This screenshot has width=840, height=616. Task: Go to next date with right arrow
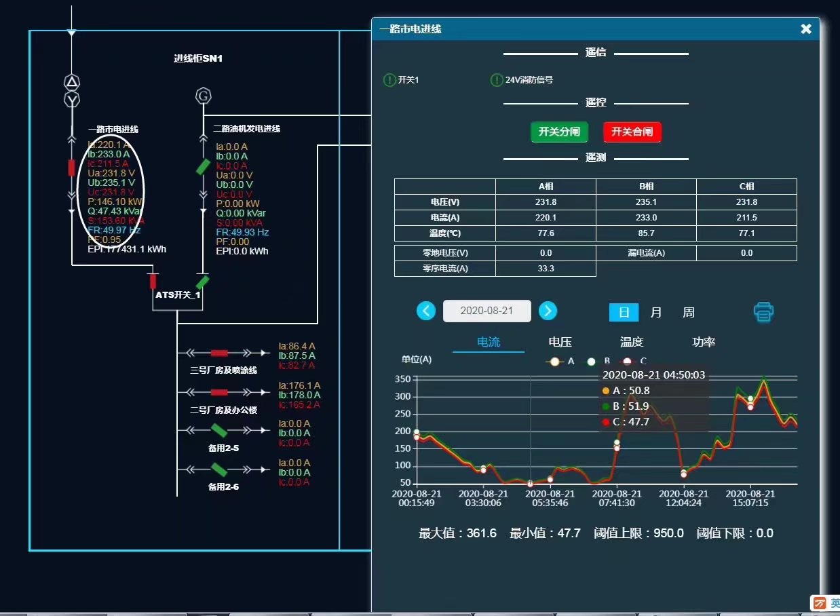coord(548,311)
